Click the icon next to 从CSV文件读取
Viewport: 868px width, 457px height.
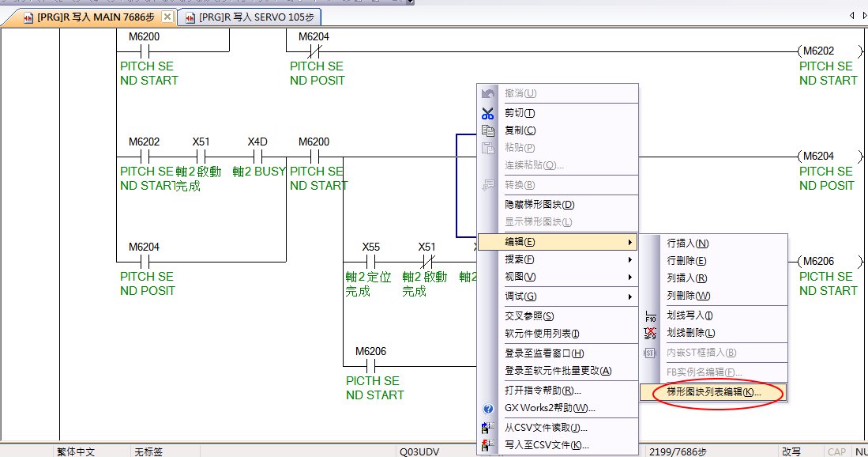tap(488, 428)
